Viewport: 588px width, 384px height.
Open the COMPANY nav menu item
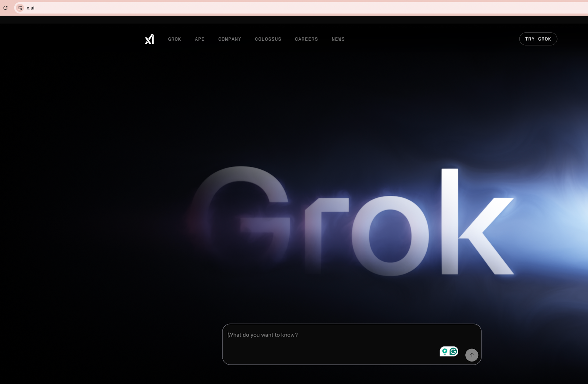point(230,39)
